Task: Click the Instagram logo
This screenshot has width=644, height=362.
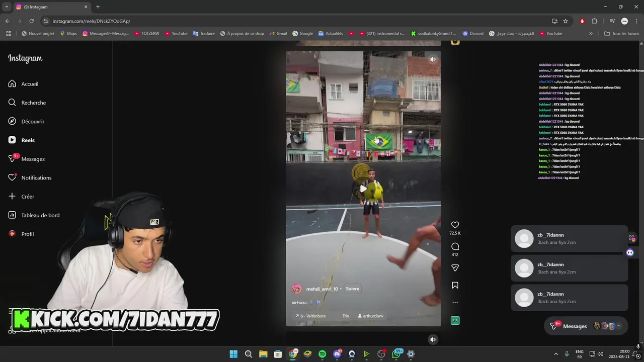Action: (x=25, y=58)
